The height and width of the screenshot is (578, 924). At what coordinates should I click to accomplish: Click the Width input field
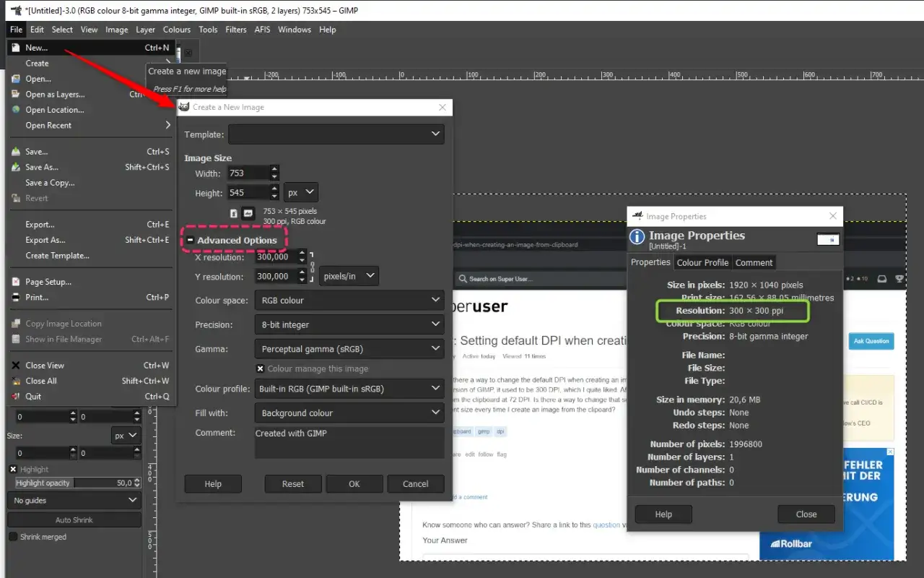(x=248, y=173)
